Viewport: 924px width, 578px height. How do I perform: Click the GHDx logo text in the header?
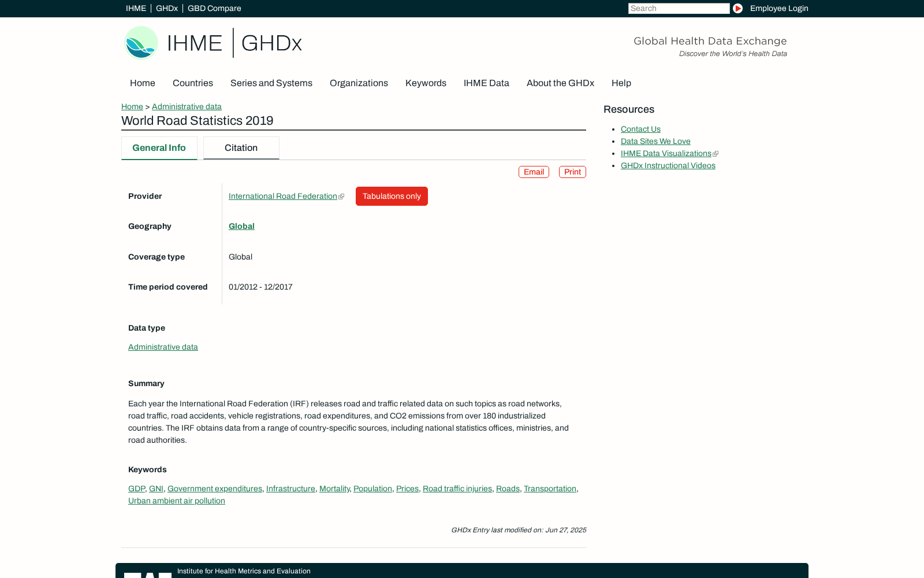click(x=271, y=43)
